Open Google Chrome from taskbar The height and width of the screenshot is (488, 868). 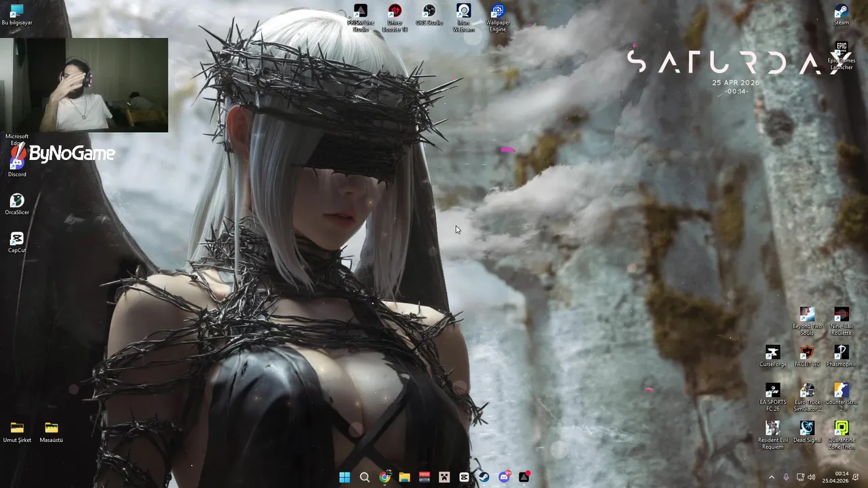384,477
